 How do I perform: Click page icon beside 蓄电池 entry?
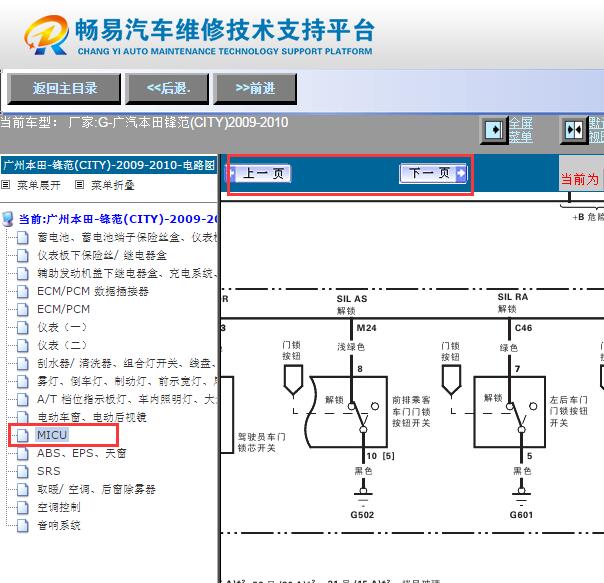(x=23, y=238)
